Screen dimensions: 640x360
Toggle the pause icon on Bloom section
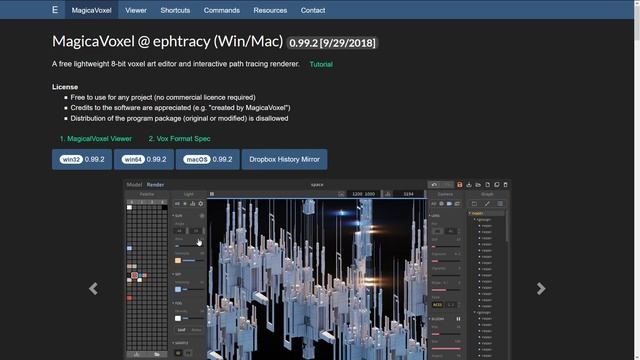458,319
